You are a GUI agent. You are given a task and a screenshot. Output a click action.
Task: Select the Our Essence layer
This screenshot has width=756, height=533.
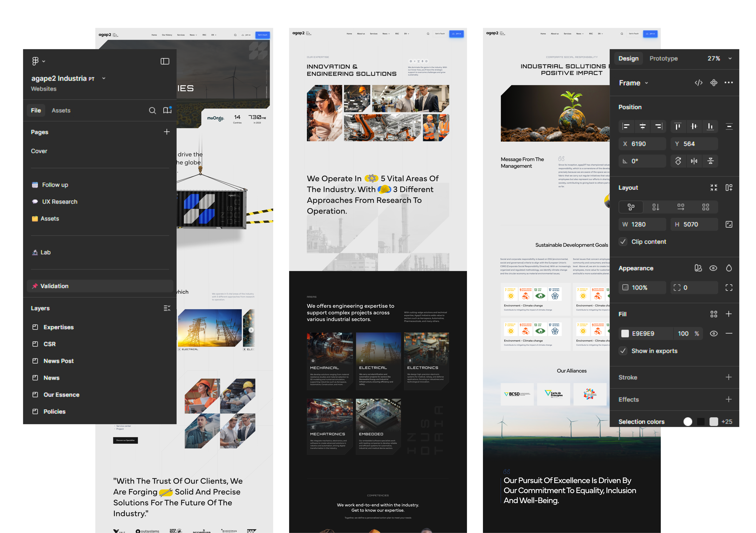61,395
